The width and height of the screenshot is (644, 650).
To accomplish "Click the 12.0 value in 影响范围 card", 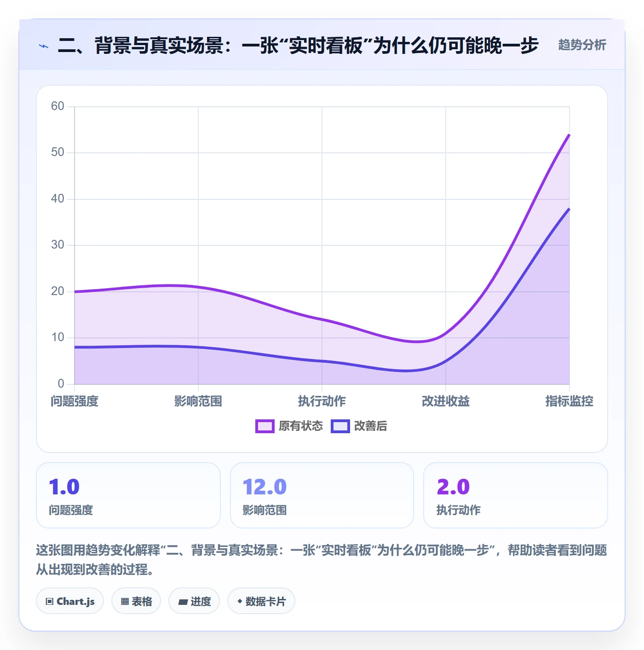I will (x=264, y=487).
